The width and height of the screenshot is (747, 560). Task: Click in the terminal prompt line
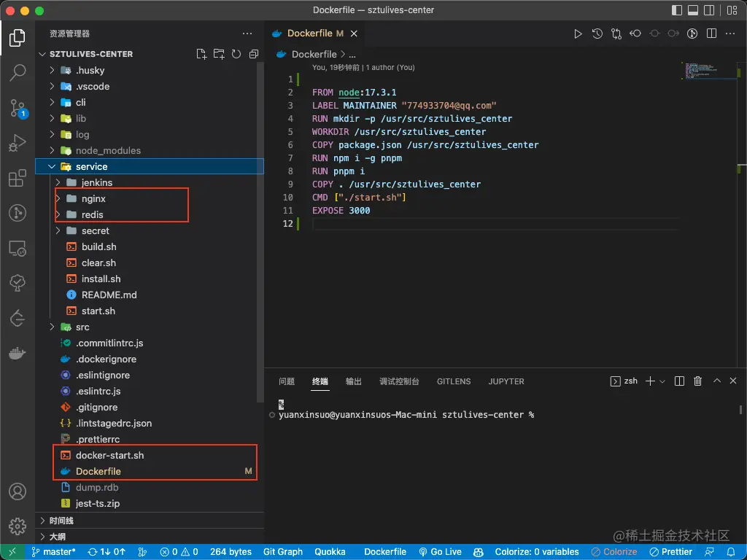pyautogui.click(x=406, y=415)
